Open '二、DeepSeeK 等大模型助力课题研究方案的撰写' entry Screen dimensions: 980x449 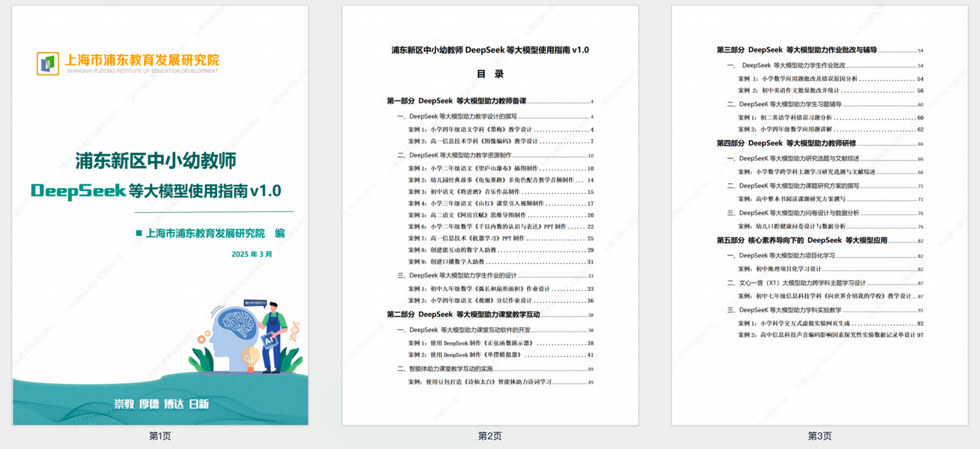click(825, 186)
